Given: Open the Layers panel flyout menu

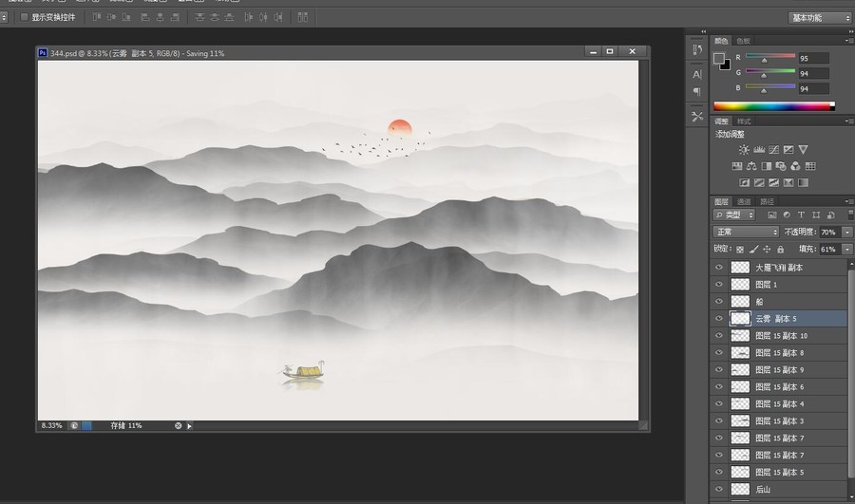Looking at the screenshot, I should [848, 201].
